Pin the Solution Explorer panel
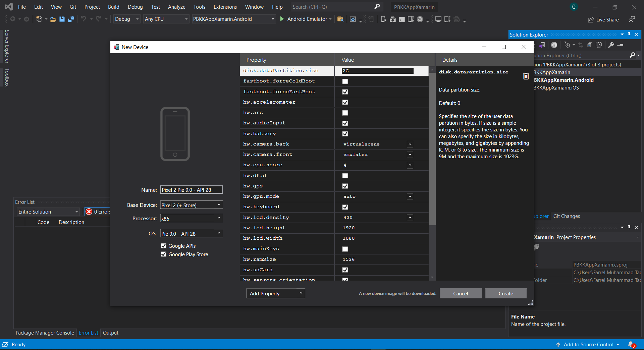The image size is (644, 350). tap(629, 34)
